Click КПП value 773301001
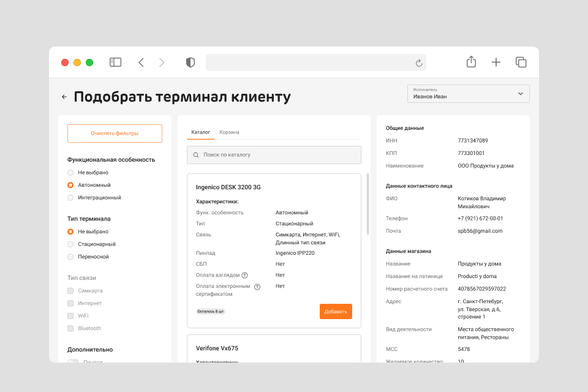Screen dimensions: 588x392 tap(471, 153)
